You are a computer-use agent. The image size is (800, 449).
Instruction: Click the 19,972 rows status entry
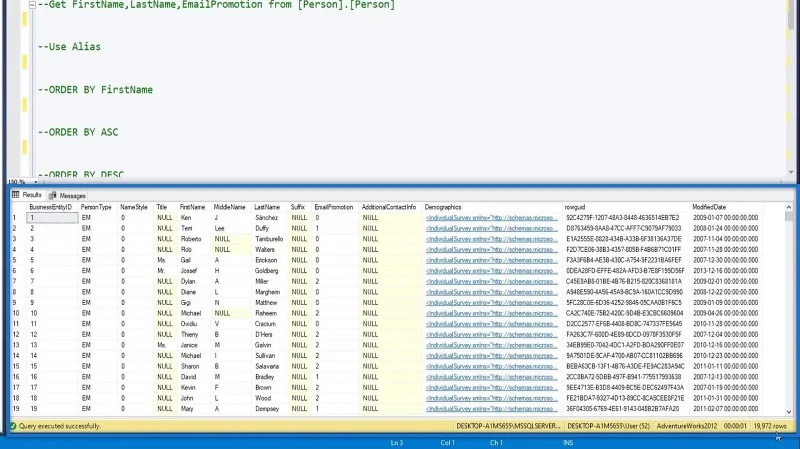(770, 426)
